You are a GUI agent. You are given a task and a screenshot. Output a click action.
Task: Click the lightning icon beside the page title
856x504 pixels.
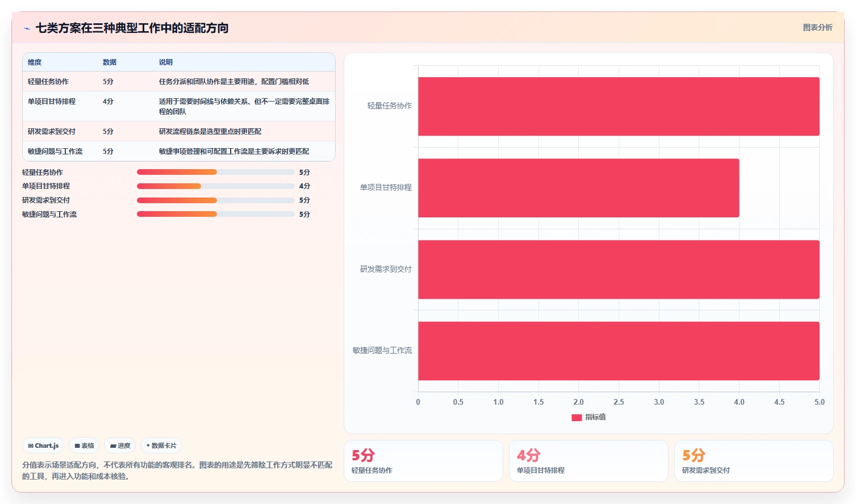(27, 28)
